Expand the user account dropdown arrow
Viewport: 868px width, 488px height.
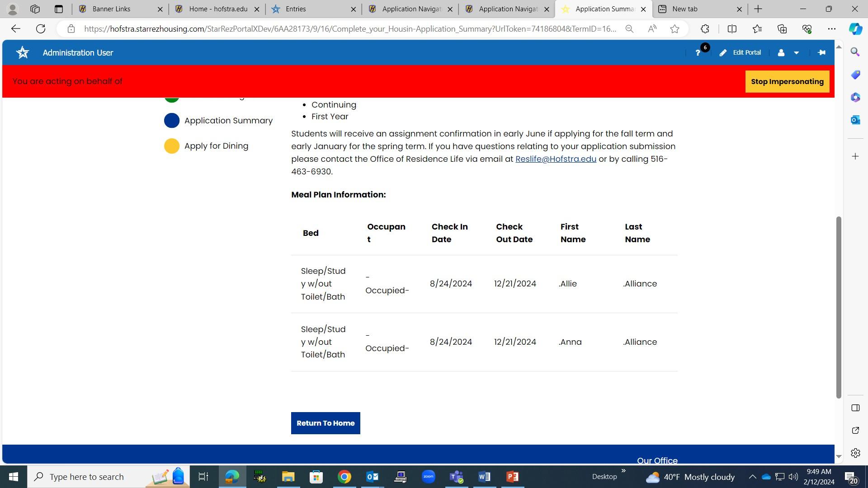[x=796, y=53]
